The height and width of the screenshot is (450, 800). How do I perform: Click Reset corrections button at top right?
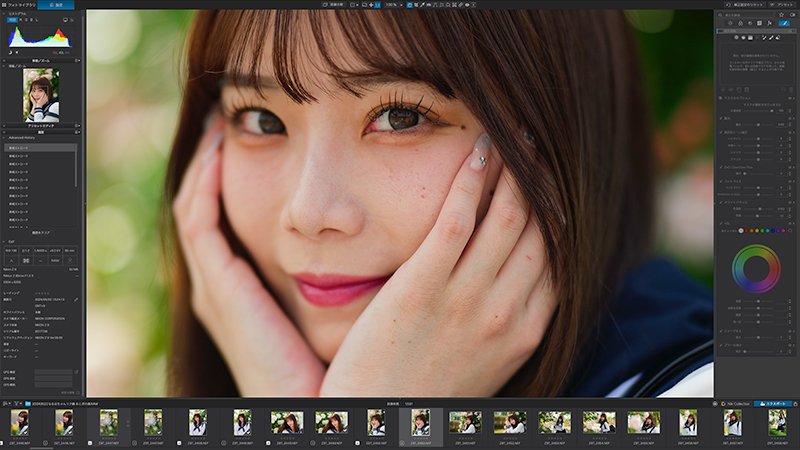point(744,5)
